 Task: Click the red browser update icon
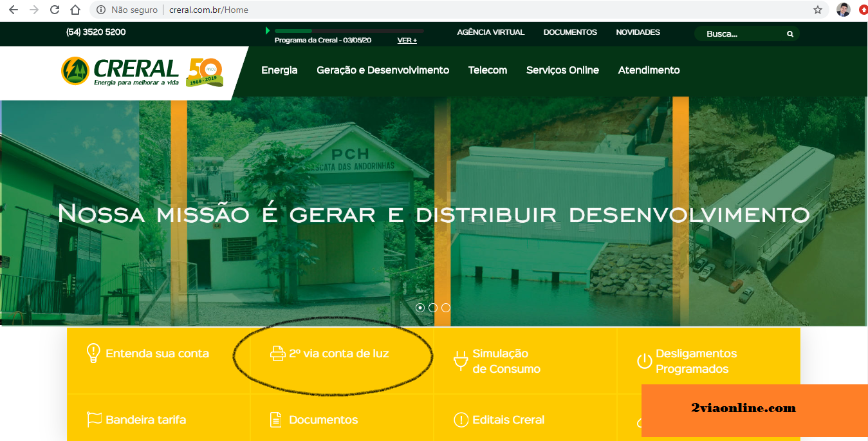point(863,10)
